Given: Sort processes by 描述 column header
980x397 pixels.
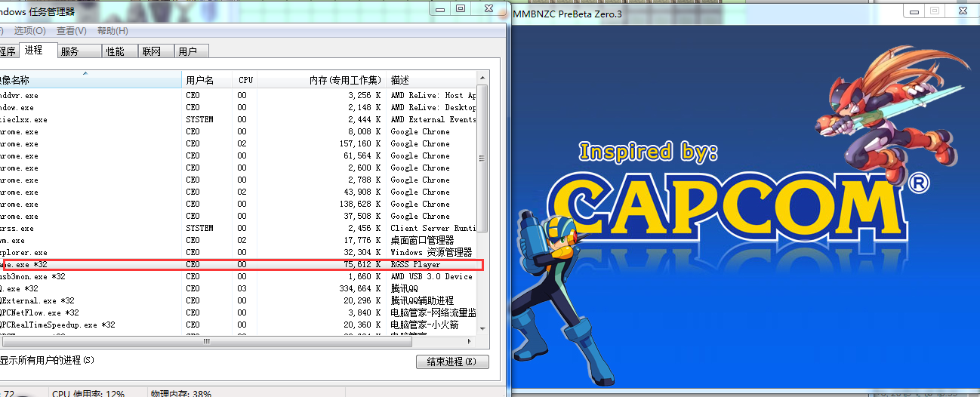Looking at the screenshot, I should click(x=432, y=80).
